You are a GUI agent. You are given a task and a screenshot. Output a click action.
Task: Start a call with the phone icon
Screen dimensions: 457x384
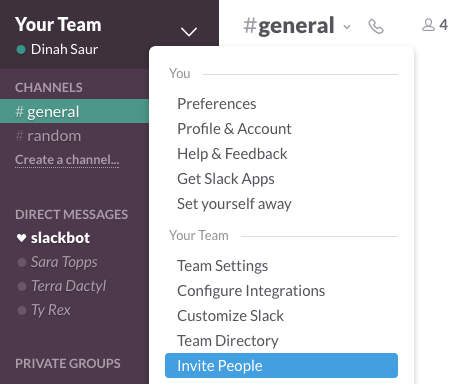[x=376, y=26]
